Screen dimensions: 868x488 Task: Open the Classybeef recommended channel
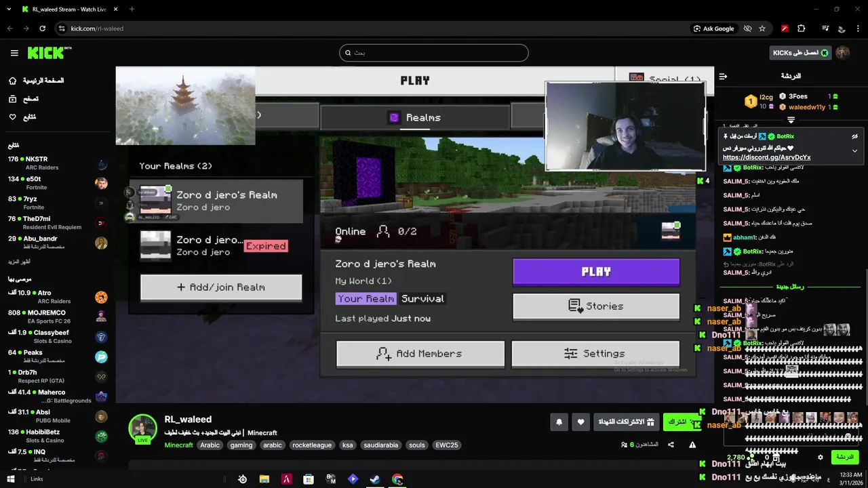pyautogui.click(x=58, y=337)
